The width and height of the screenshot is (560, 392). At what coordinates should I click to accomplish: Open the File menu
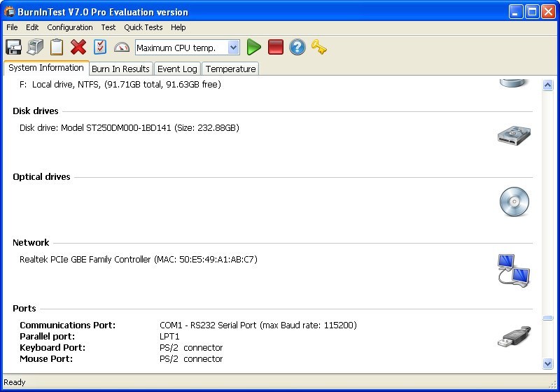click(12, 27)
